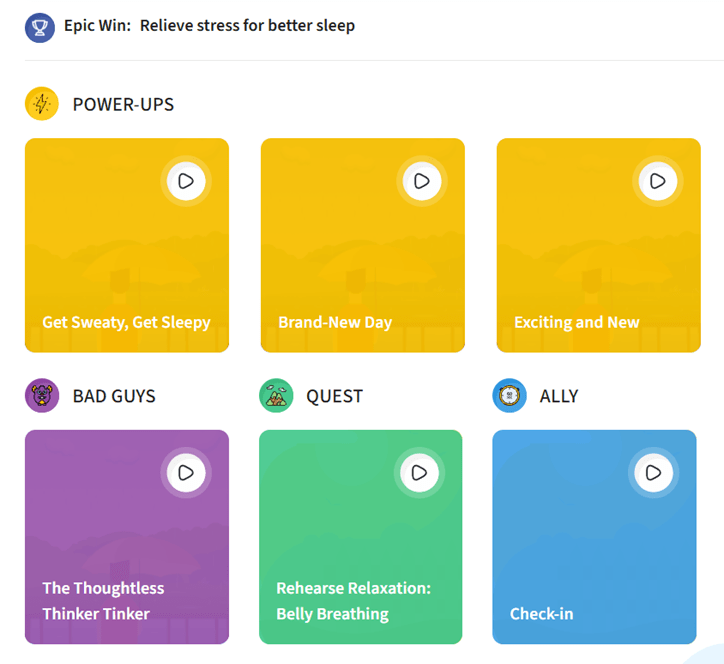Click the Ally badge icon
Viewport: 724px width, 664px height.
click(510, 396)
